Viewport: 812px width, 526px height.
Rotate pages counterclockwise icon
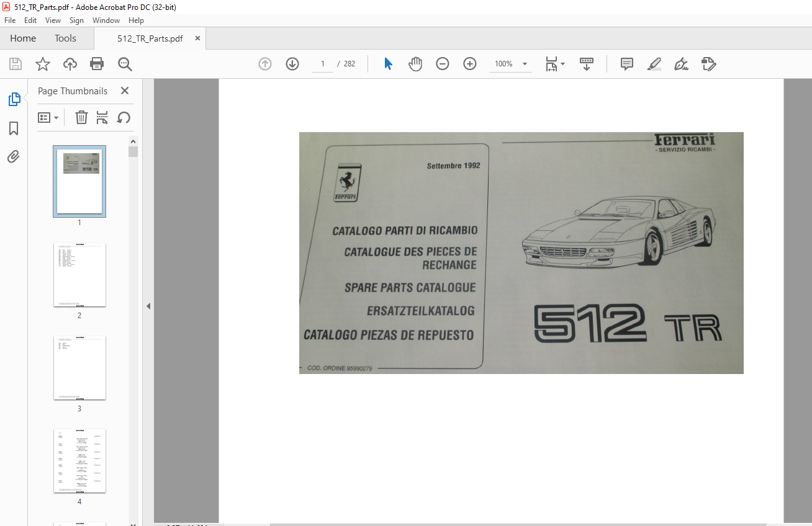[124, 117]
